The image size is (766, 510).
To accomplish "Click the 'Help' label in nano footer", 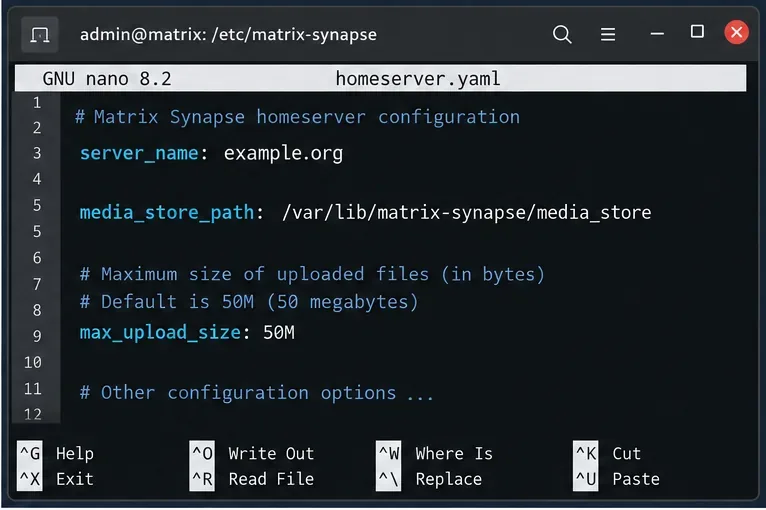I will (x=75, y=454).
